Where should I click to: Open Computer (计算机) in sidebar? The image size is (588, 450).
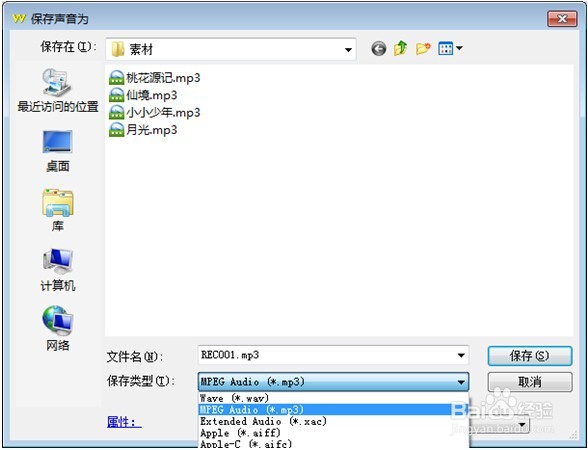click(58, 270)
